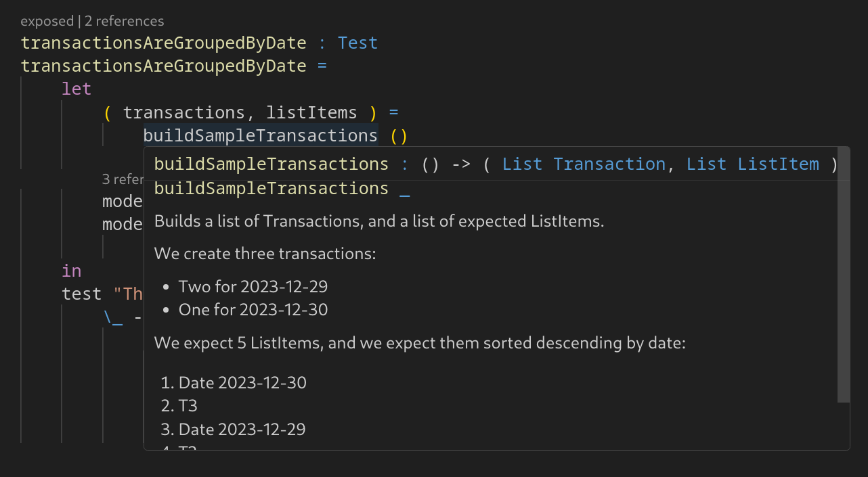Click numbered item "Date 2023-12-30" in the hover
868x477 pixels.
point(242,383)
